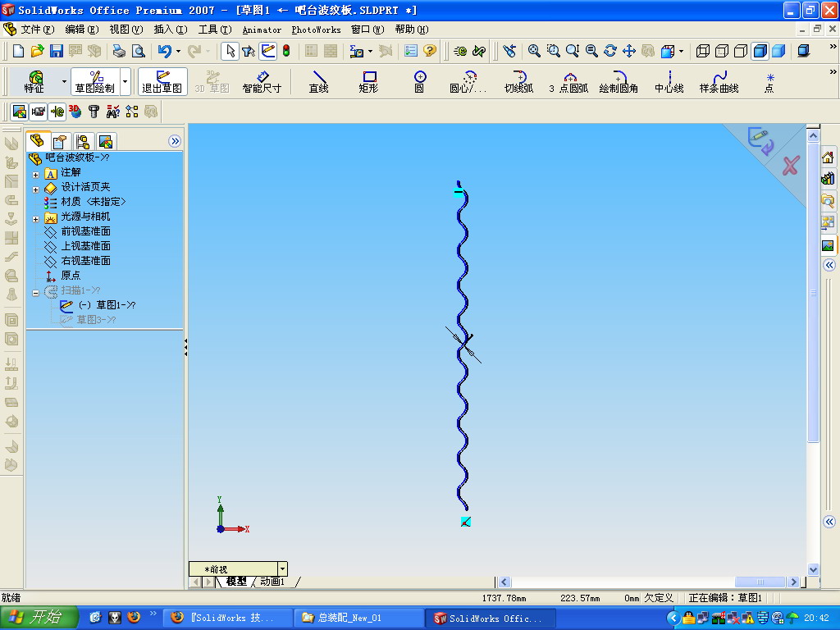Viewport: 840px width, 630px height.
Task: Open the Windows 开始 Start button
Action: point(39,617)
